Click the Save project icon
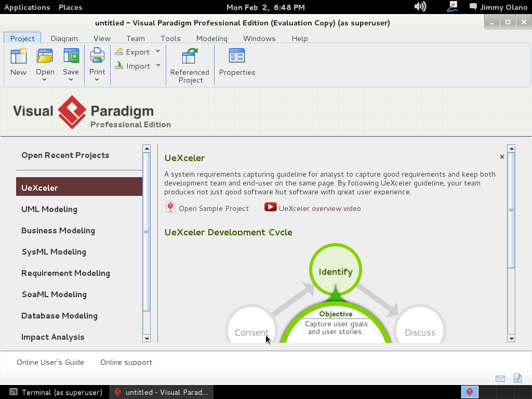Screen dimensions: 532x399 click(x=71, y=56)
